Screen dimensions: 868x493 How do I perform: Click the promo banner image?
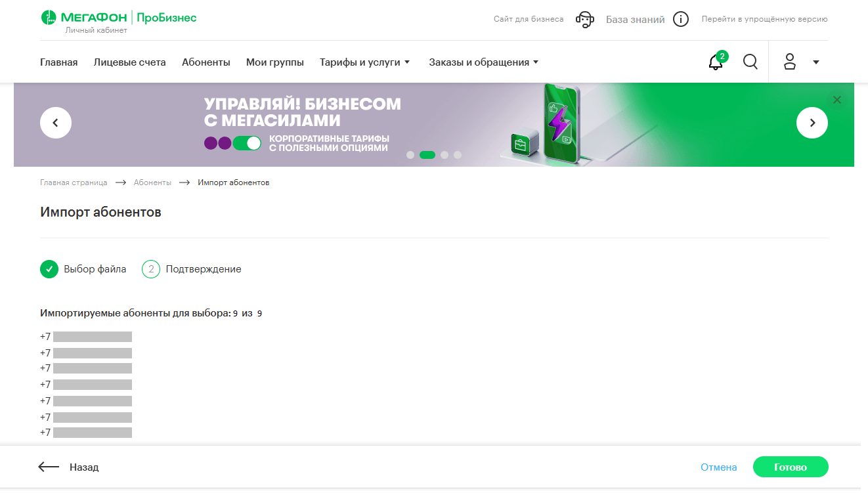(x=434, y=125)
